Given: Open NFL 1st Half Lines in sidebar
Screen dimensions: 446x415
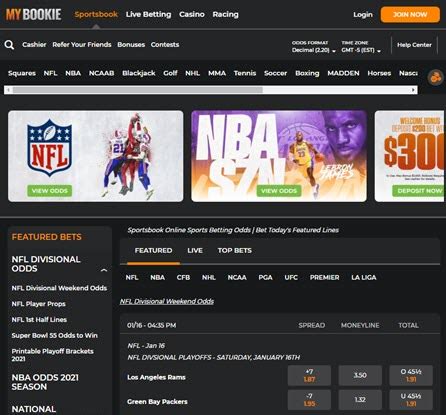Looking at the screenshot, I should coord(39,319).
